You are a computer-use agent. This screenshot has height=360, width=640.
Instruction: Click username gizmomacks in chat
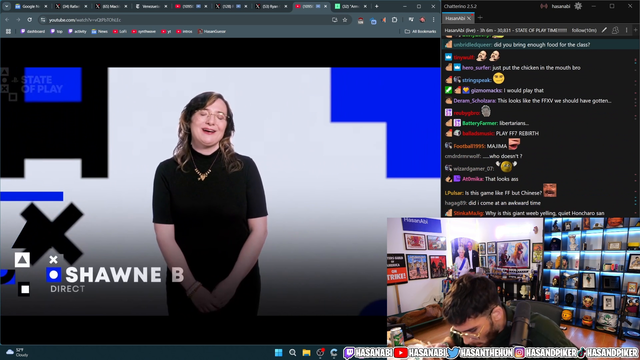[486, 91]
